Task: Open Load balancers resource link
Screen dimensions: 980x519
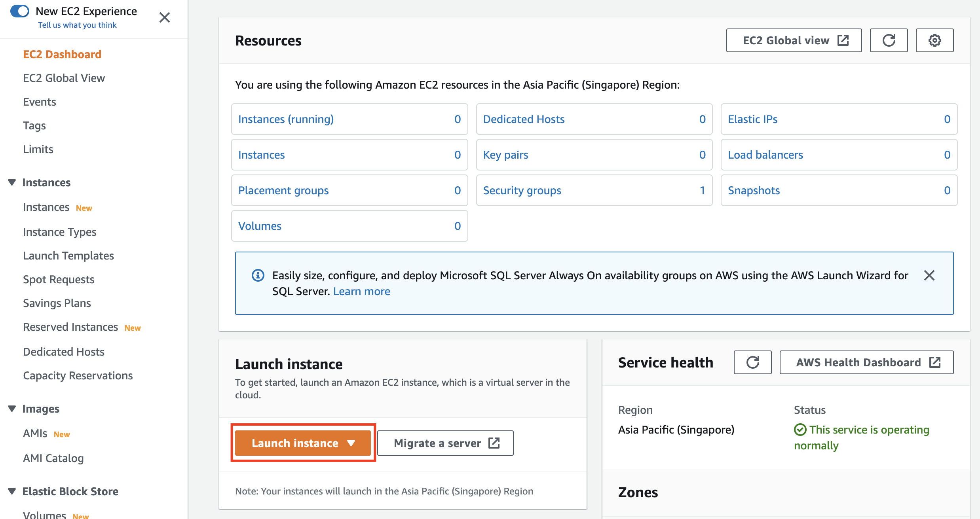Action: pyautogui.click(x=765, y=155)
